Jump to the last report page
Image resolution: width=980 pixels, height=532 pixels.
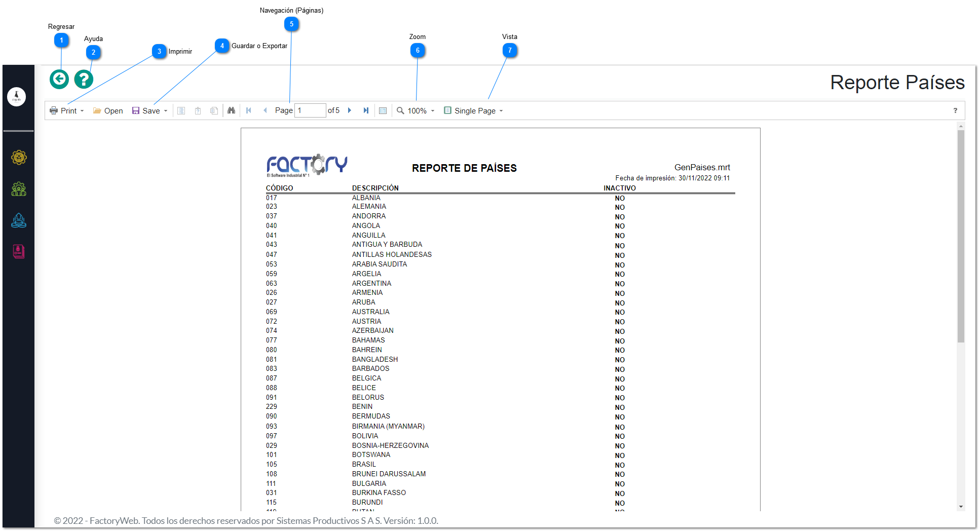click(366, 110)
